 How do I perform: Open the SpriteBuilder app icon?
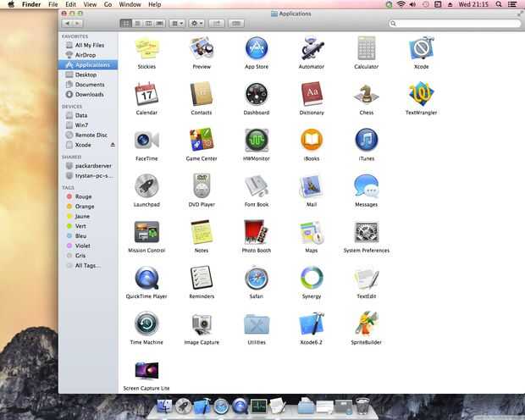pyautogui.click(x=367, y=324)
